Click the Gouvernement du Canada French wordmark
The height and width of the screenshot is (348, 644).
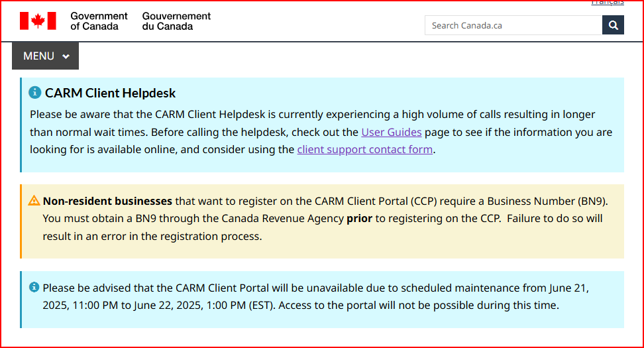[x=176, y=21]
